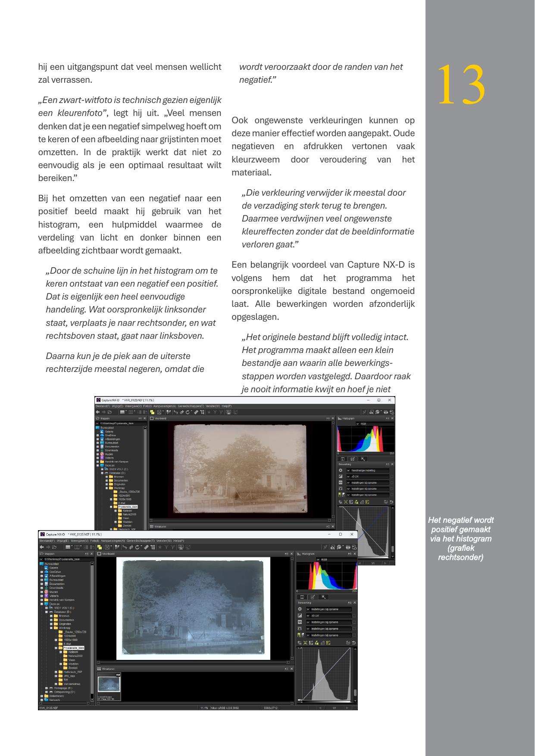Click the sixth adjustment tool icon, back window
This screenshot has width=535, height=756.
[x=367, y=502]
